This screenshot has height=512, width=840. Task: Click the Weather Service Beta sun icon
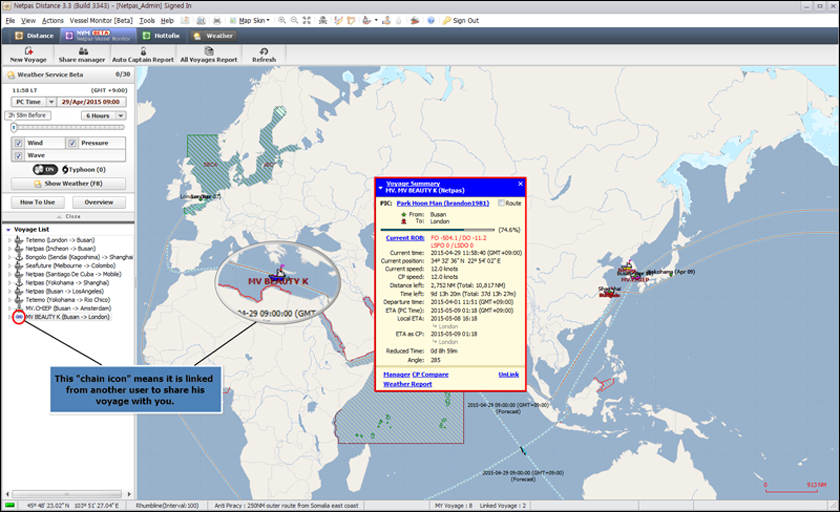tap(11, 75)
